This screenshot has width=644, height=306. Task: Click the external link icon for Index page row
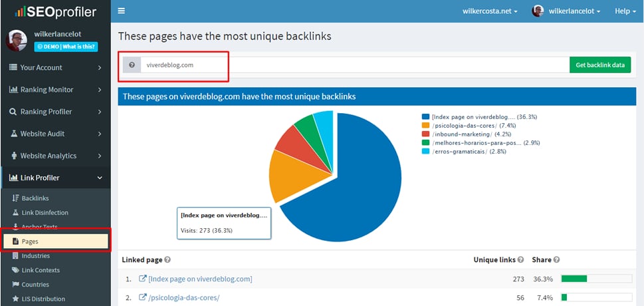click(x=142, y=279)
